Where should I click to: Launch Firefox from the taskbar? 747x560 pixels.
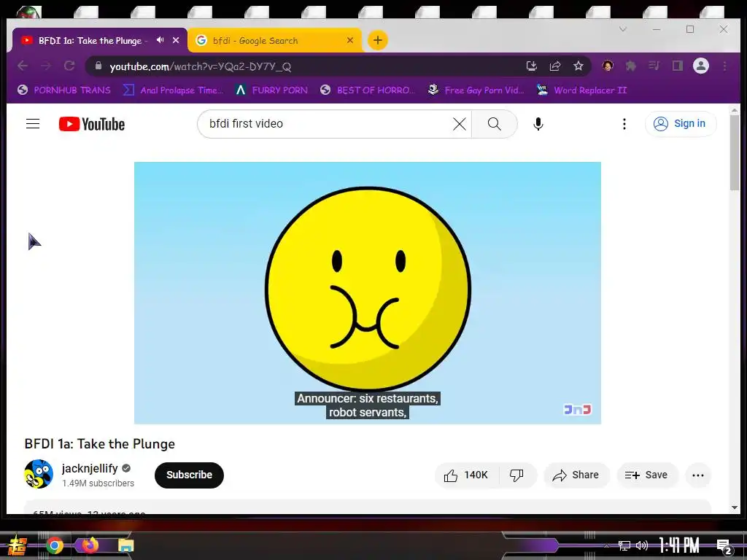point(90,545)
